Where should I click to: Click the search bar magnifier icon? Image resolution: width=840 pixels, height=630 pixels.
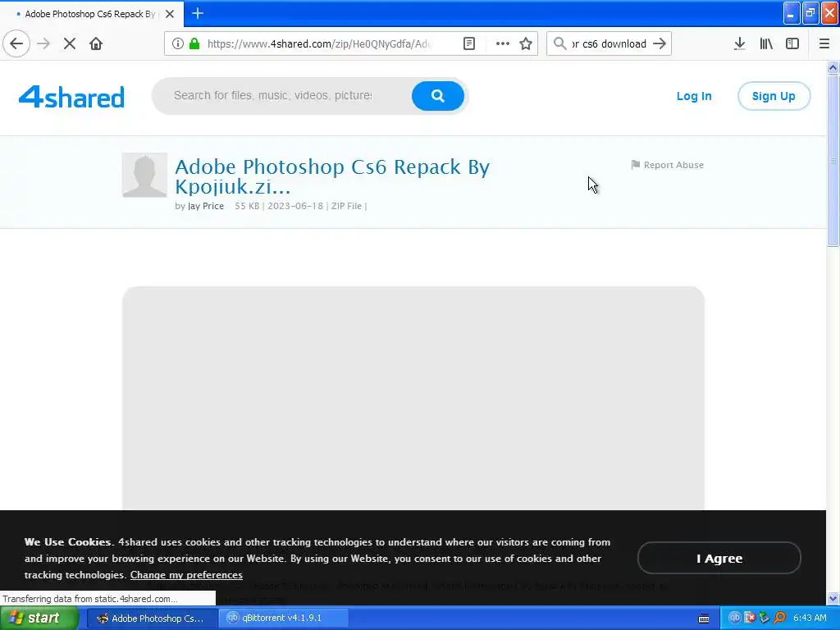tap(559, 43)
